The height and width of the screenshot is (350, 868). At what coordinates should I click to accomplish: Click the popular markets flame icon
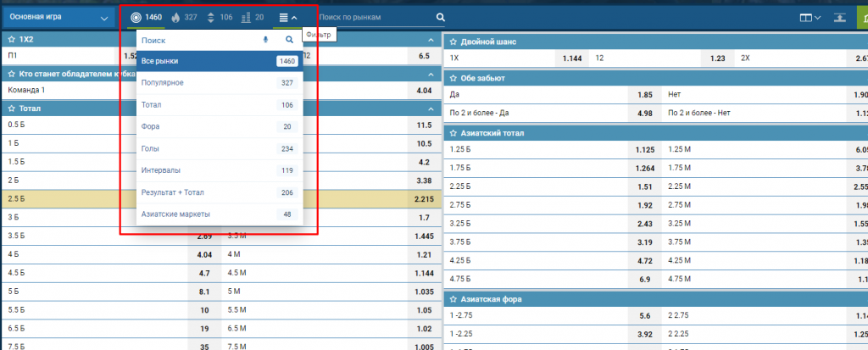[175, 17]
